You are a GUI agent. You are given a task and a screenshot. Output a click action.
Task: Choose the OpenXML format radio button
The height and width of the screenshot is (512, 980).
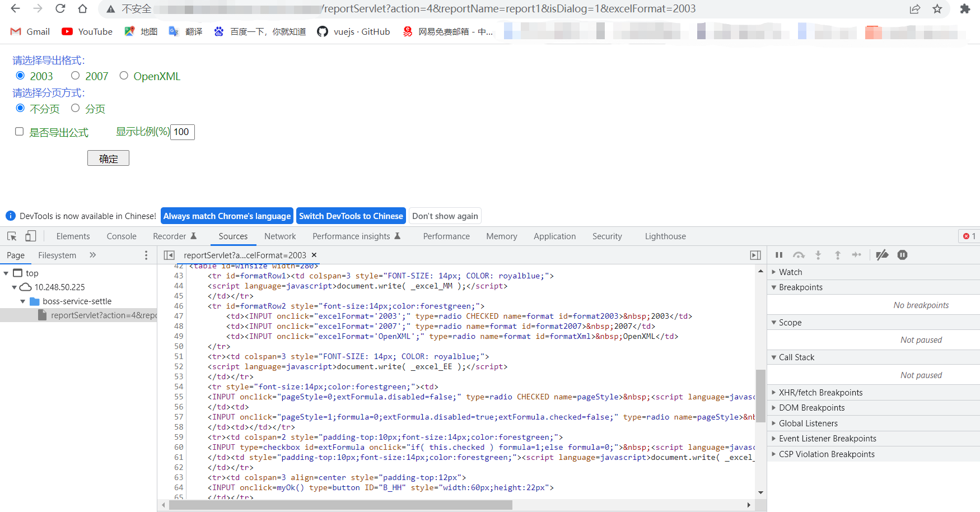pos(124,76)
